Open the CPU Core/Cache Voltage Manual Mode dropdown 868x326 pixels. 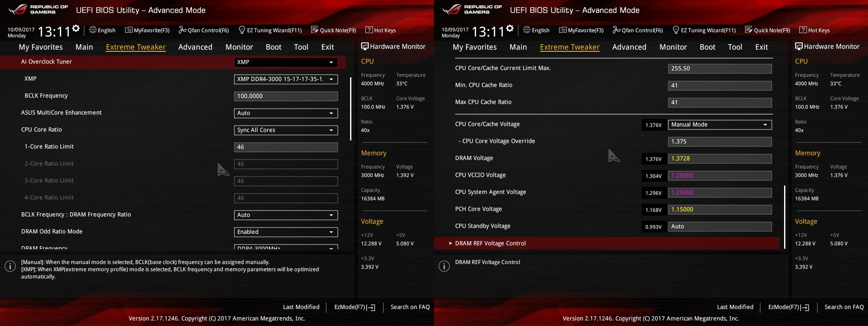click(x=720, y=124)
